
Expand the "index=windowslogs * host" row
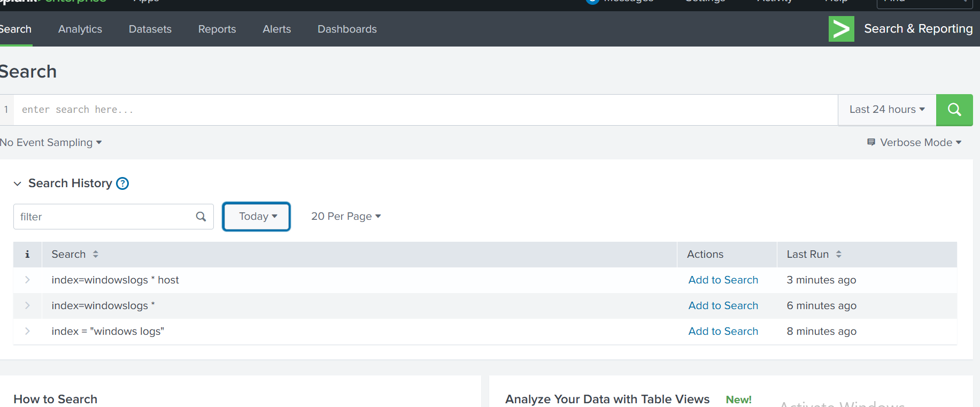(x=27, y=280)
